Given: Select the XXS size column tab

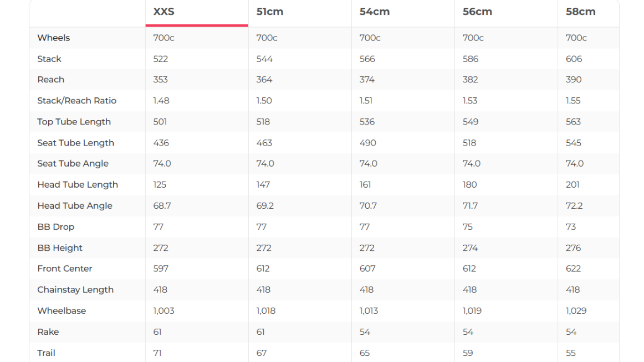Looking at the screenshot, I should point(164,12).
